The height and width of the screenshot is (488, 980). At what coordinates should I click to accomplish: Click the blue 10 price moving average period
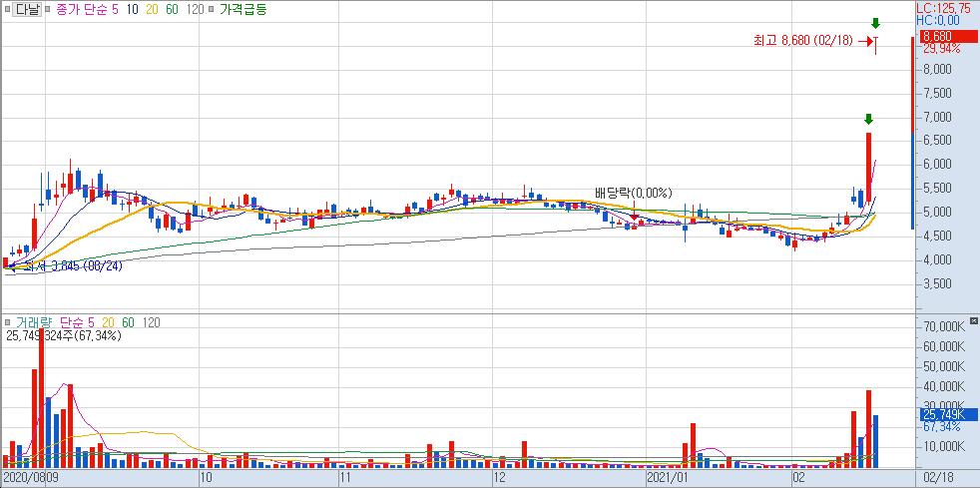pyautogui.click(x=133, y=9)
